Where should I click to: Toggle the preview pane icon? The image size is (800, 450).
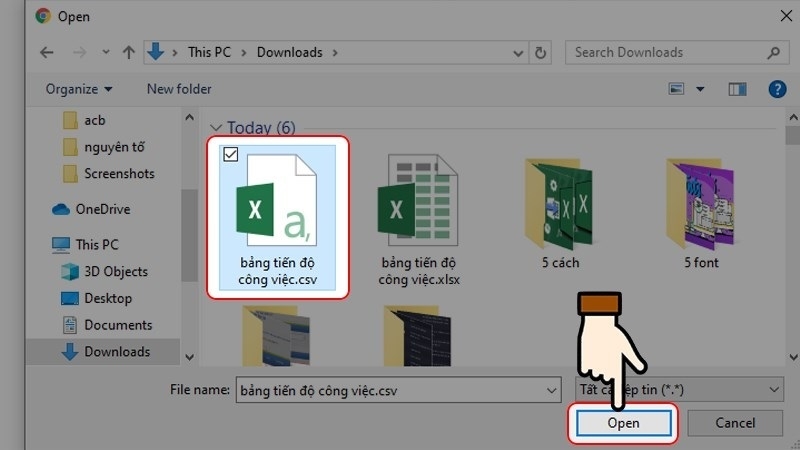(x=737, y=89)
